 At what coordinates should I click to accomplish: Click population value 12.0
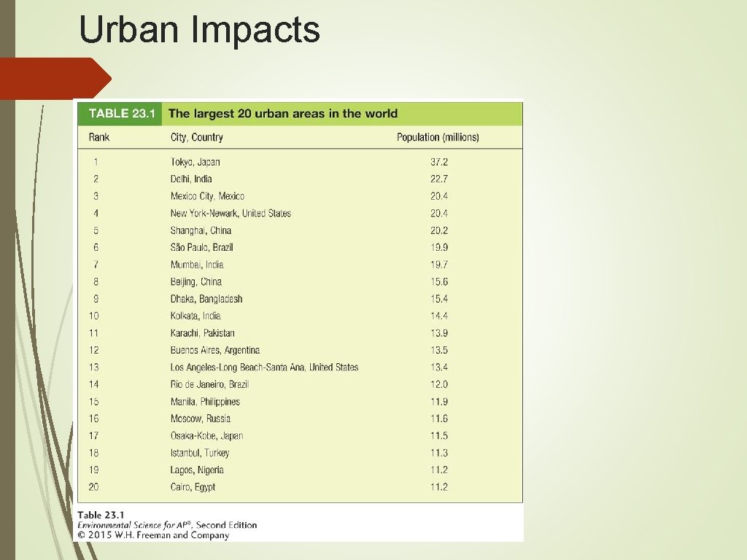pos(438,384)
